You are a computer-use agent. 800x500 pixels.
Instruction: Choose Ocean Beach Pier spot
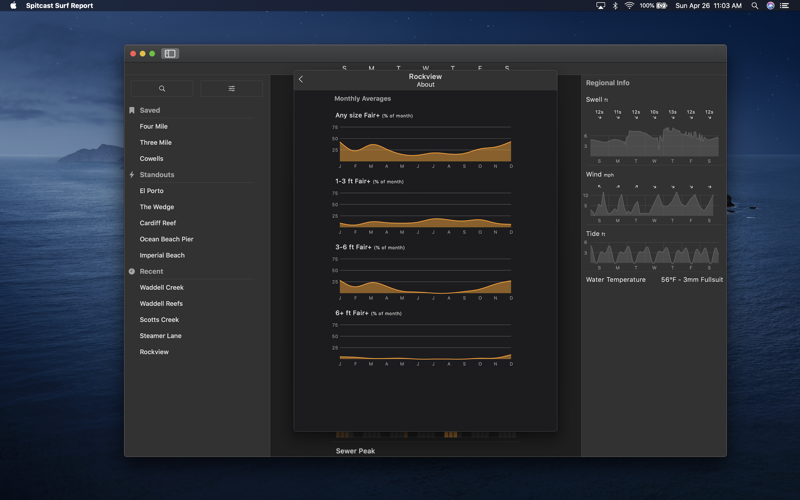[167, 239]
